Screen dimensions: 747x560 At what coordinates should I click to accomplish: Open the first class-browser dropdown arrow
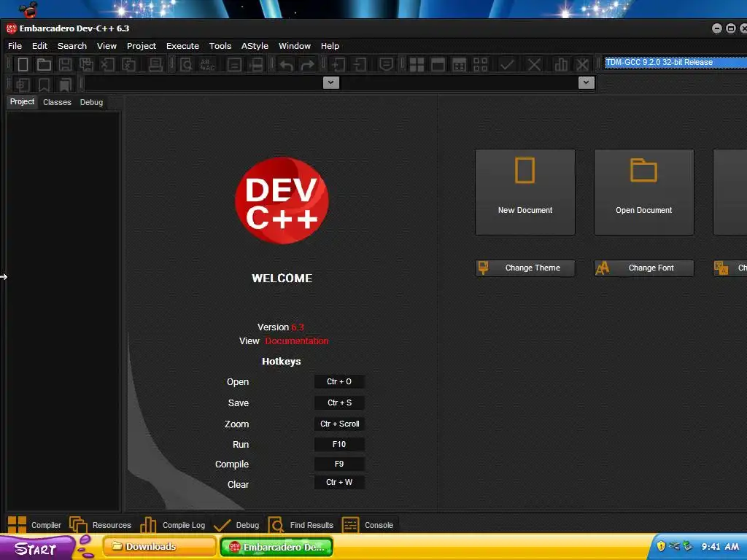point(330,82)
